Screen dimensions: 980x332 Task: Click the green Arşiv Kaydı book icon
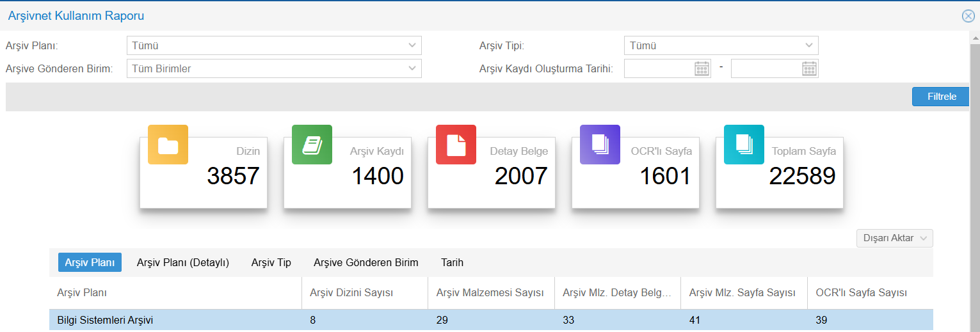[312, 145]
